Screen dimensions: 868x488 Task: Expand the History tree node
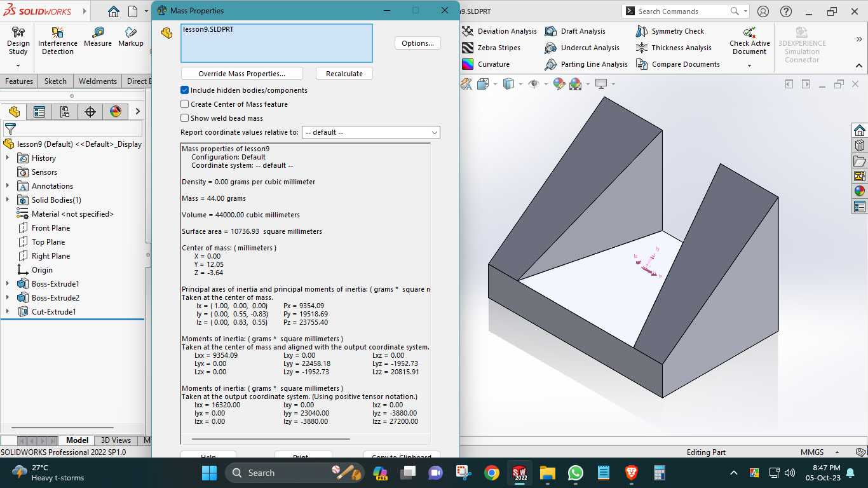click(8, 158)
